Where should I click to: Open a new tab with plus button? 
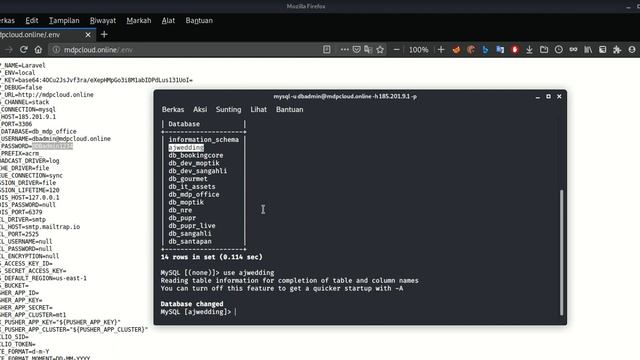point(104,35)
